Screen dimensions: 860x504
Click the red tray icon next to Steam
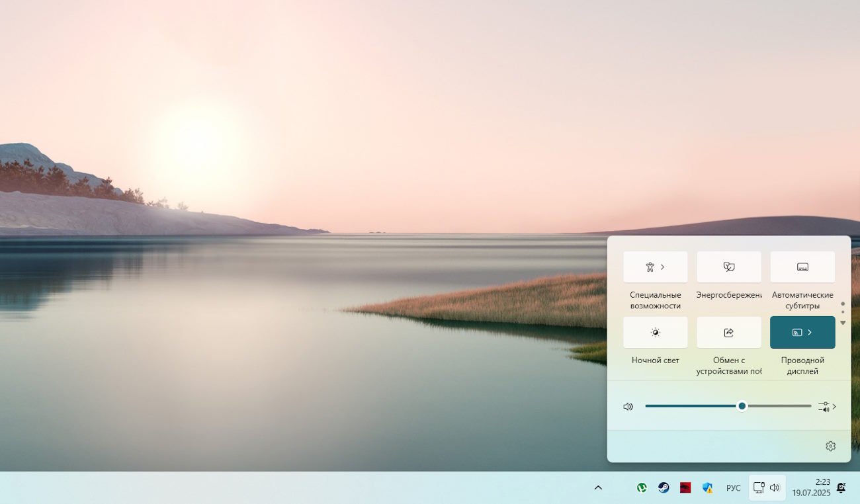tap(685, 488)
